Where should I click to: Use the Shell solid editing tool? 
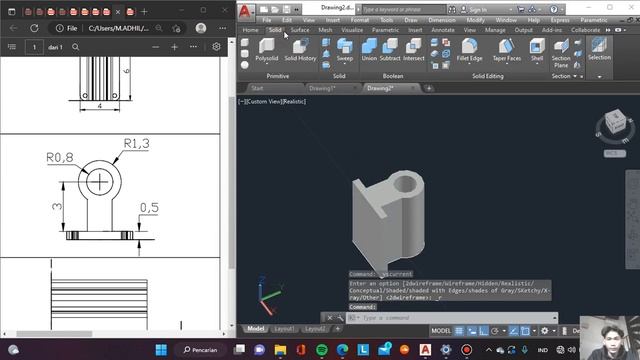coord(537,50)
